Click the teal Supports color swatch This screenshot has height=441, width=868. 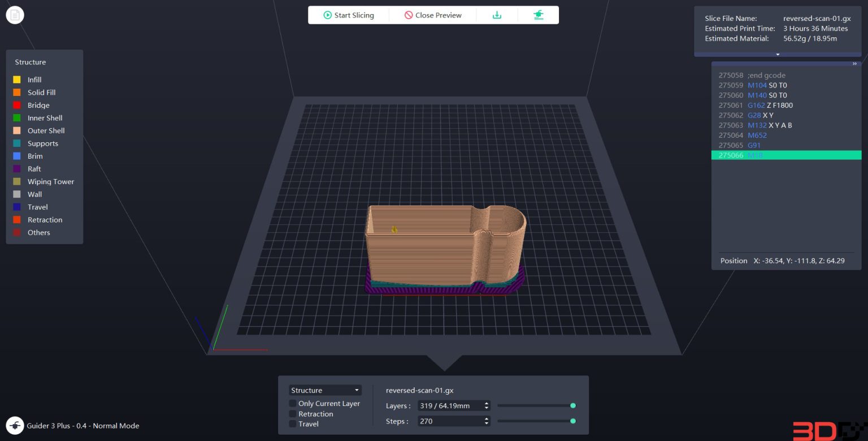coord(17,143)
